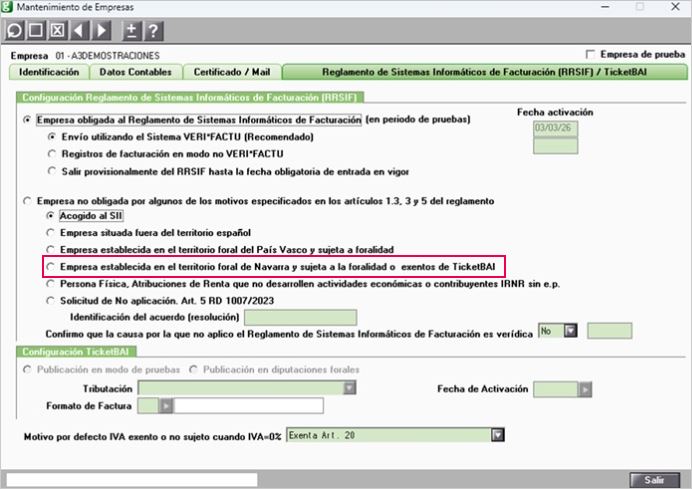The width and height of the screenshot is (692, 489).
Task: Select the RRSIF / TicketBAI tab
Action: click(485, 72)
